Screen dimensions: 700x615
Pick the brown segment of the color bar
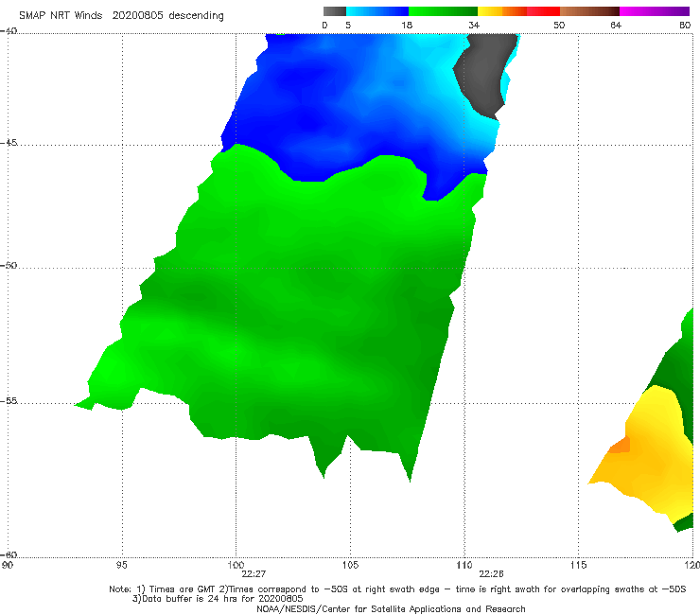pyautogui.click(x=589, y=11)
